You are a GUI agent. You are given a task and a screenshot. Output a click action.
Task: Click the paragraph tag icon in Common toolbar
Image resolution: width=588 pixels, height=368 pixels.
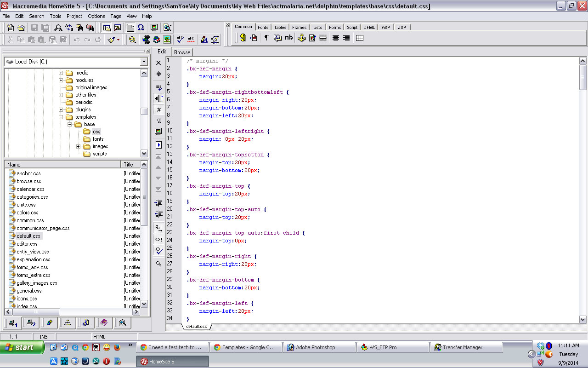(266, 38)
